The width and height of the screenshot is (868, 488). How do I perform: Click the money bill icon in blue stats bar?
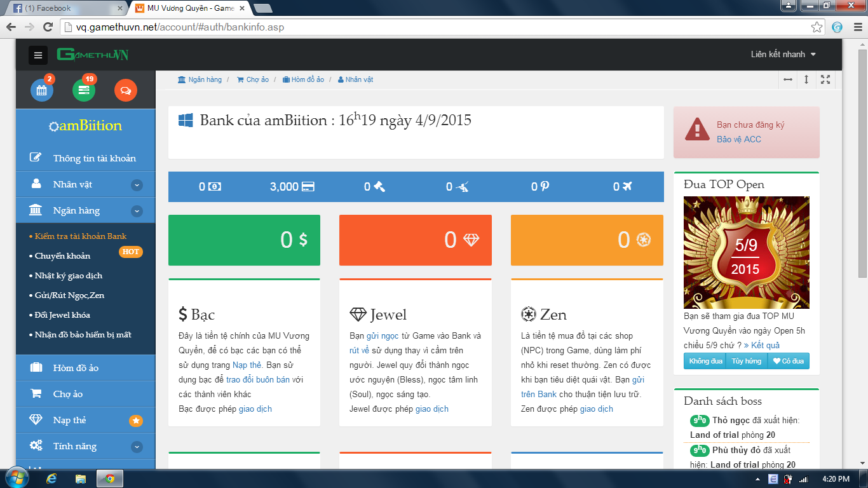click(x=215, y=187)
